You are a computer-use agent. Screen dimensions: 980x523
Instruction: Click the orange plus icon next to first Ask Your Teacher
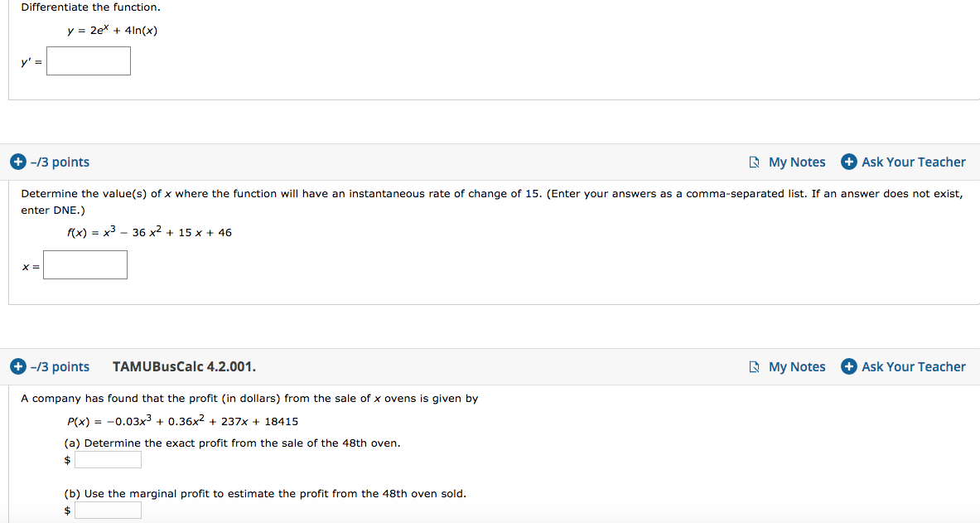click(848, 162)
